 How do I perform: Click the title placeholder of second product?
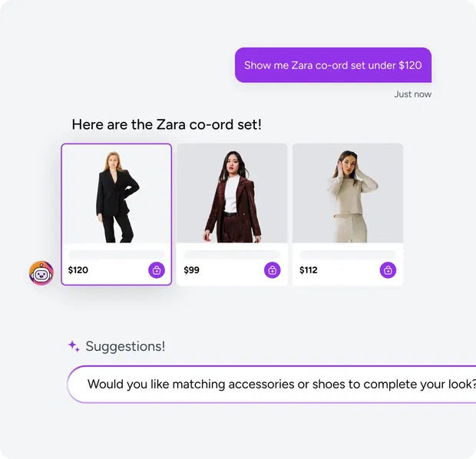coord(232,254)
